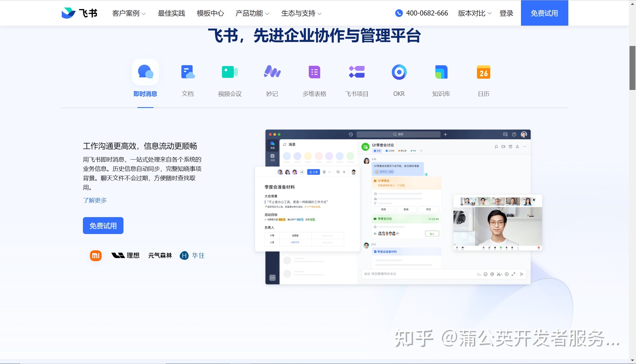Click the scrollbar down arrow
The height and width of the screenshot is (364, 636).
point(633,360)
